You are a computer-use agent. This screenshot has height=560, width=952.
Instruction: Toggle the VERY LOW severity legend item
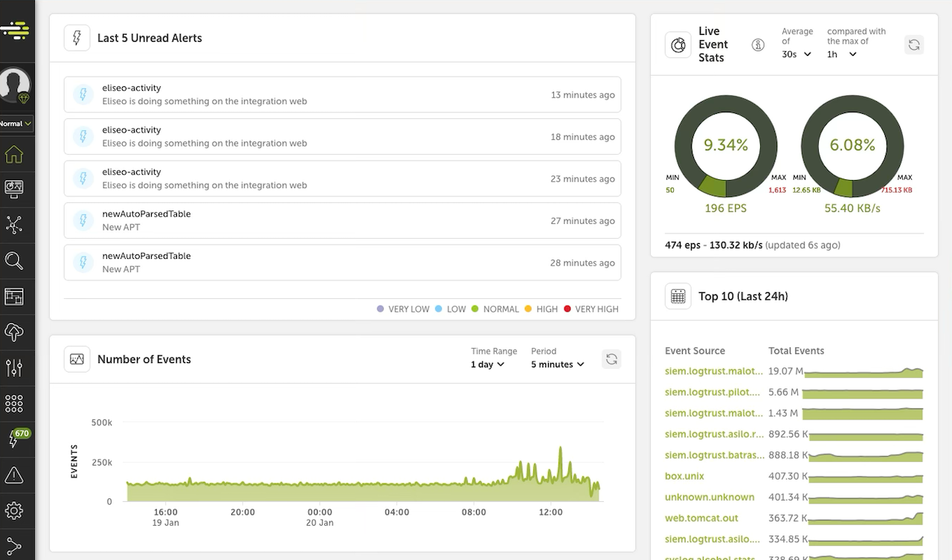(402, 309)
